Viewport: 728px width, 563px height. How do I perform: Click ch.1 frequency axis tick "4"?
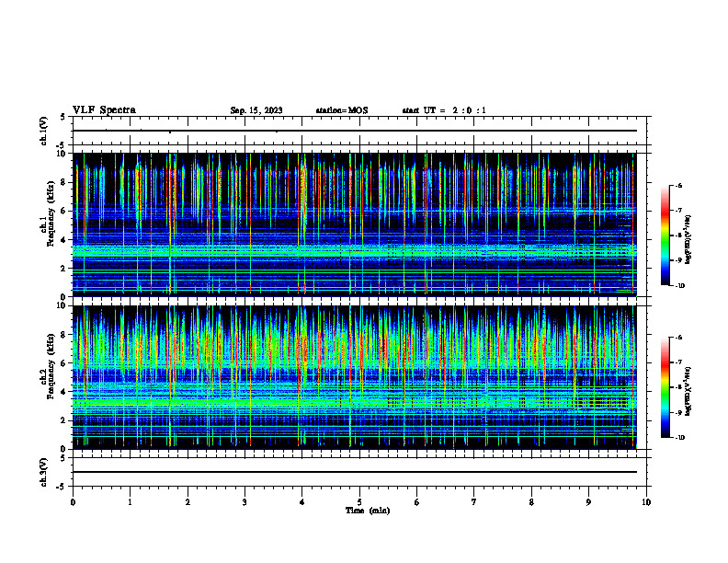point(64,240)
